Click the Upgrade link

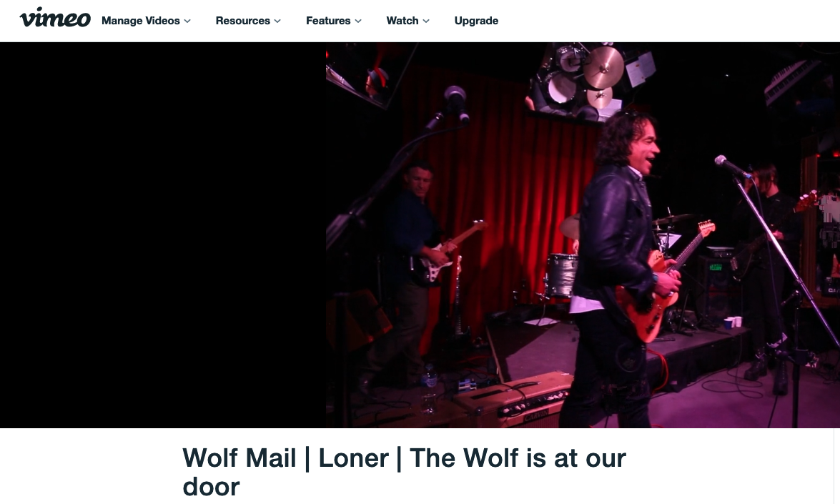tap(476, 21)
